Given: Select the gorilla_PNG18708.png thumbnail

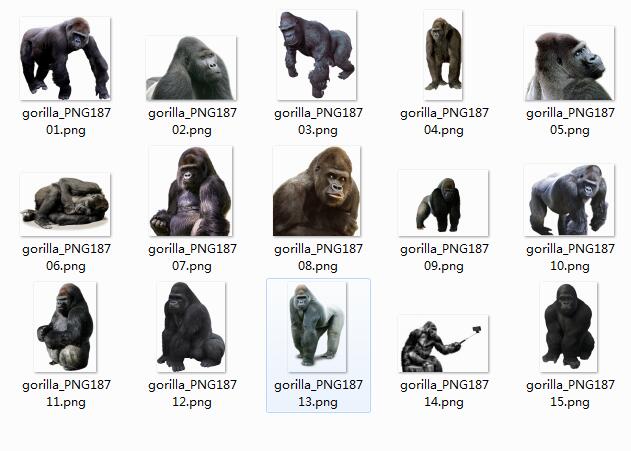Looking at the screenshot, I should point(317,191).
